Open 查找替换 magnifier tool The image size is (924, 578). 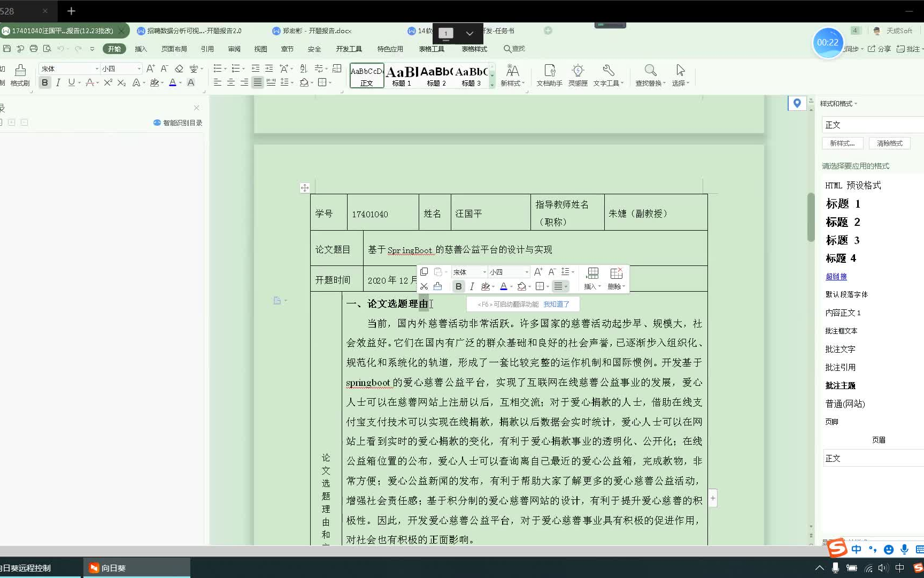pos(650,75)
